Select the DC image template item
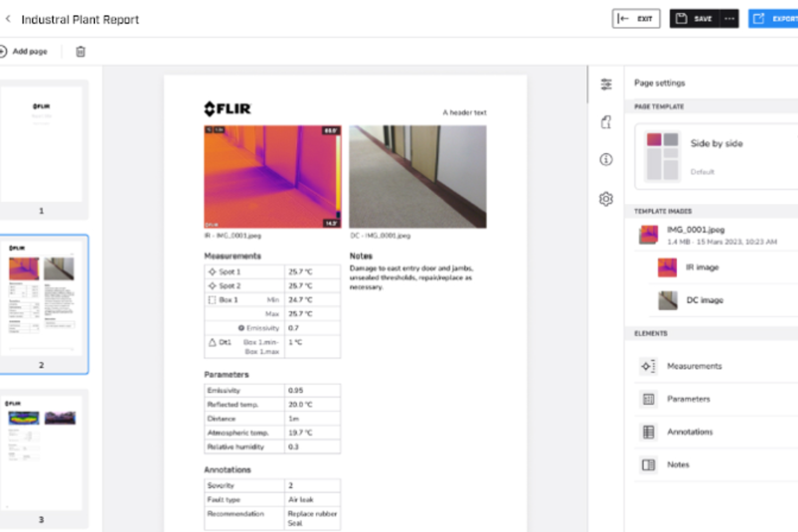Screen dimensions: 798x532 [704, 300]
